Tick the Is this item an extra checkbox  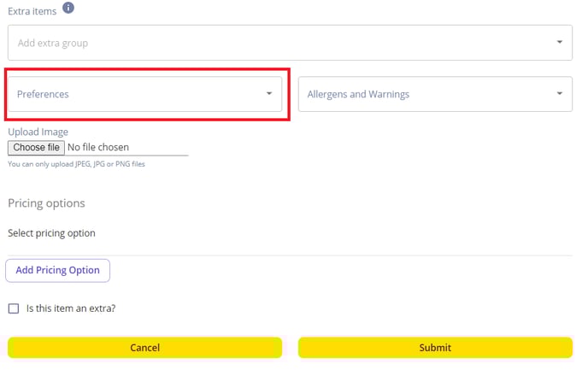point(14,308)
